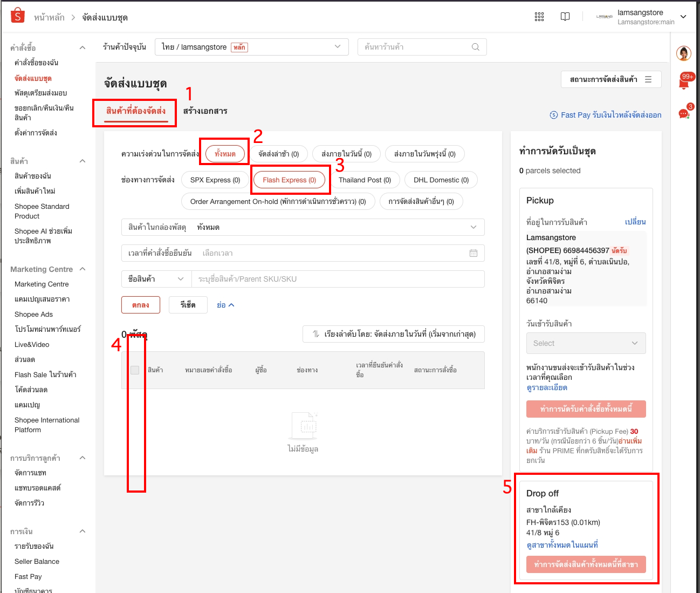Click the search magnifier in shop search
Image resolution: width=700 pixels, height=593 pixels.
[476, 47]
